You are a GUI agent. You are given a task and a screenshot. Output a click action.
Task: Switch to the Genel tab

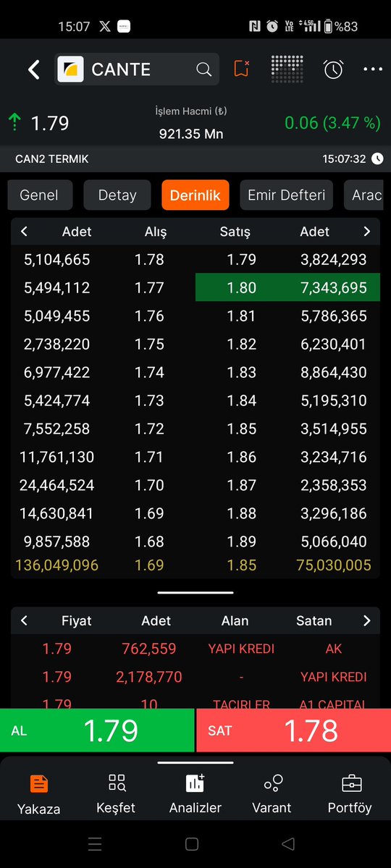[40, 195]
